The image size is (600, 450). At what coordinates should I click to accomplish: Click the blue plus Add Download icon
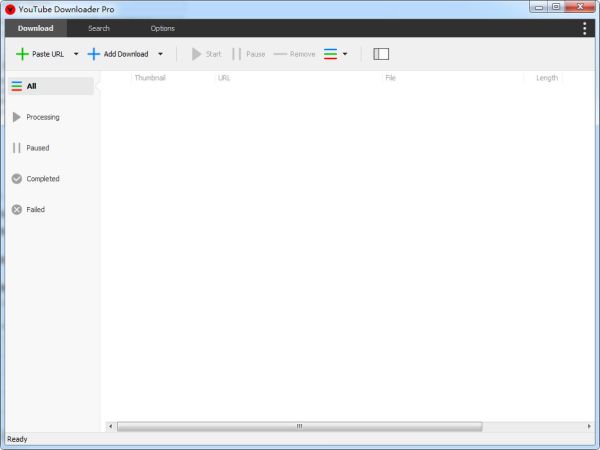pyautogui.click(x=94, y=54)
